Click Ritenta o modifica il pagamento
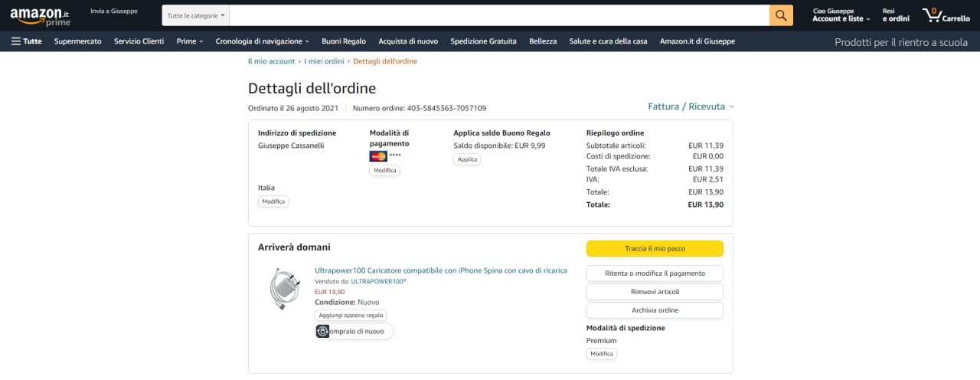The image size is (980, 380). pyautogui.click(x=655, y=273)
